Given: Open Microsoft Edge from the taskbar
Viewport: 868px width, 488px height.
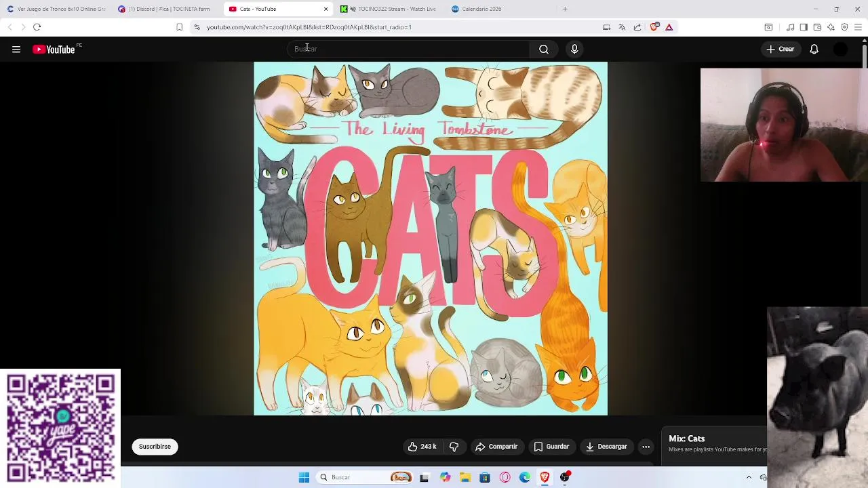Looking at the screenshot, I should [525, 477].
